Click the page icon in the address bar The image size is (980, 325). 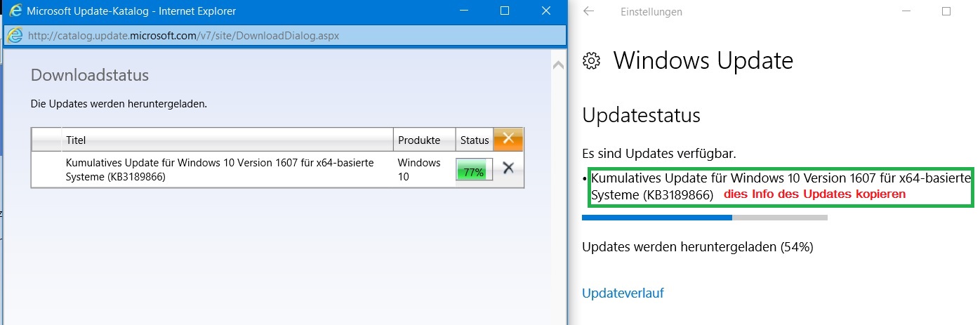[x=16, y=35]
